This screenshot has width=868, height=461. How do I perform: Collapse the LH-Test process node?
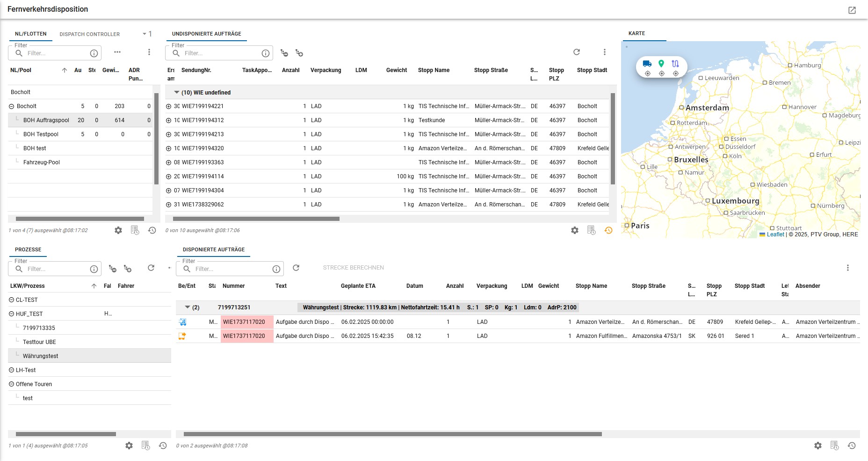pyautogui.click(x=12, y=370)
